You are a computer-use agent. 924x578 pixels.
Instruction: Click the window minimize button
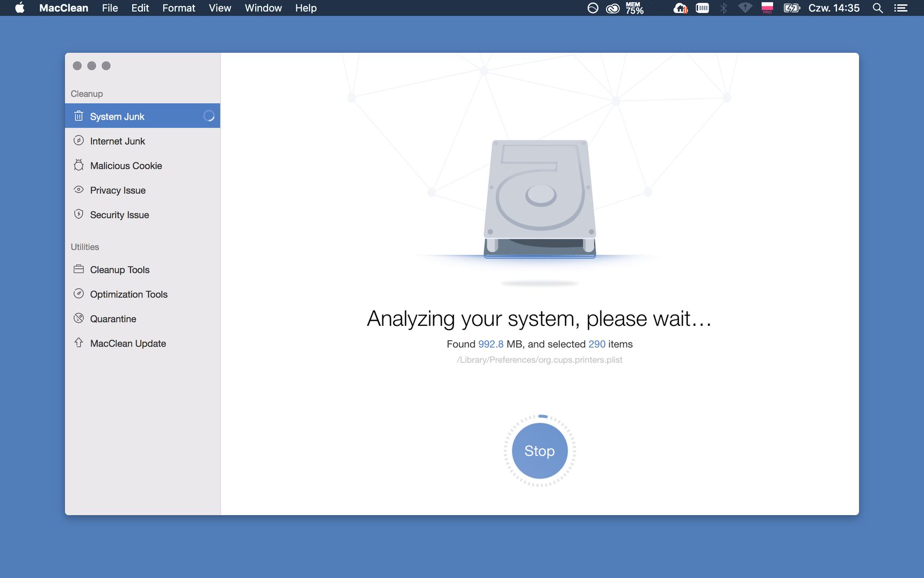point(92,66)
